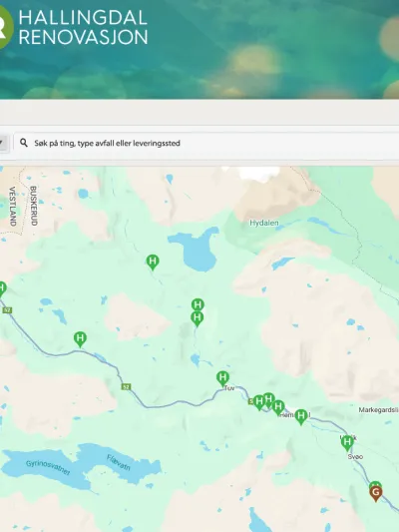Select the H marker covering the road shield near Tuv
This screenshot has width=399, height=532.
pyautogui.click(x=259, y=402)
